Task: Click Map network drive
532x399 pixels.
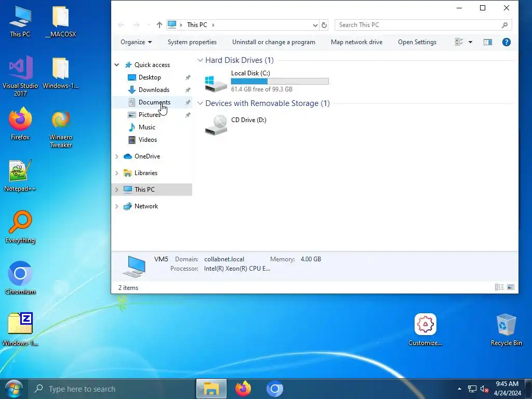Action: 356,42
